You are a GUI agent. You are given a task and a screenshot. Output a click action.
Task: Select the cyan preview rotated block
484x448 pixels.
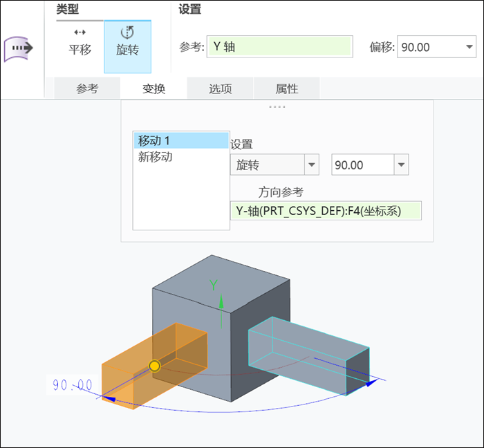308,355
